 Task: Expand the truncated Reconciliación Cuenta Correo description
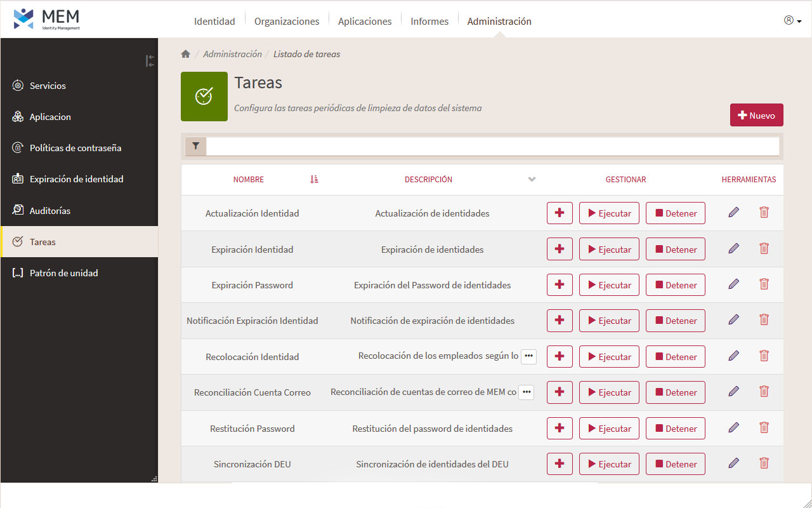(526, 392)
